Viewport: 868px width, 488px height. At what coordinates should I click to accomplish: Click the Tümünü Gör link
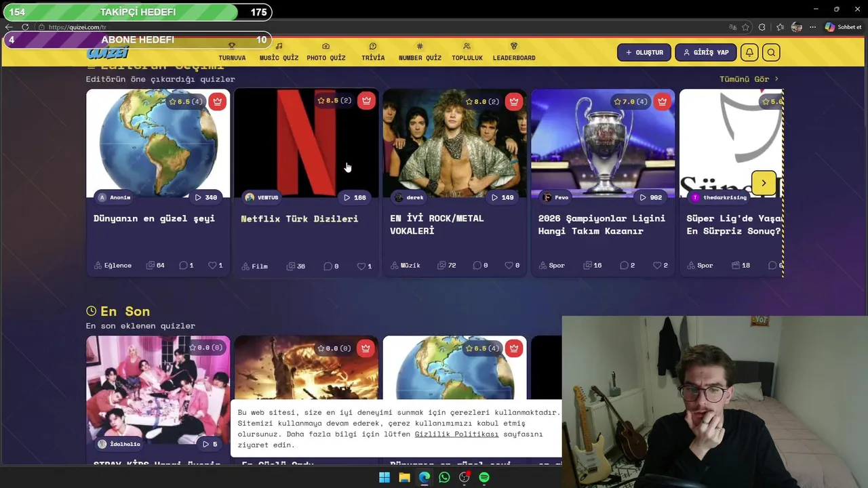(x=749, y=79)
